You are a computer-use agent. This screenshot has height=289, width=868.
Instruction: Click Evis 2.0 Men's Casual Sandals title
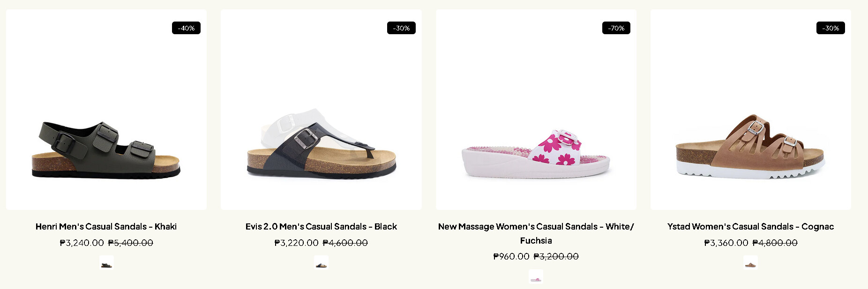pos(321,227)
